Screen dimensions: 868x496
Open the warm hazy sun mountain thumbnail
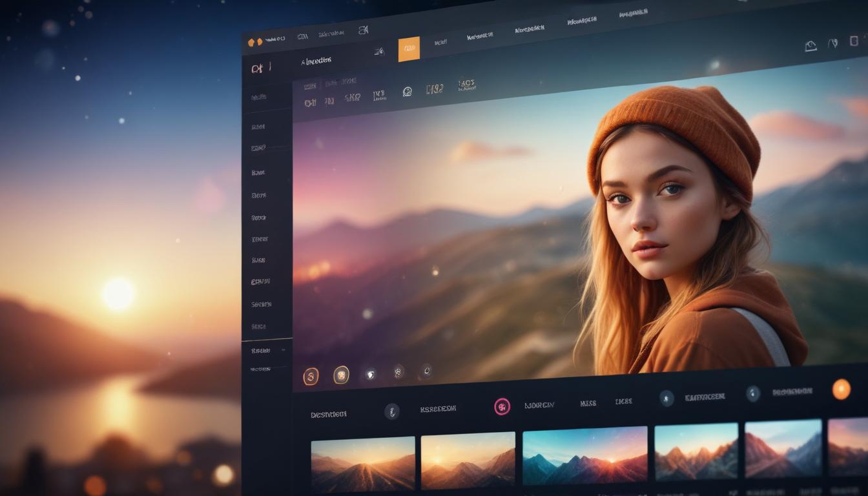tap(468, 460)
